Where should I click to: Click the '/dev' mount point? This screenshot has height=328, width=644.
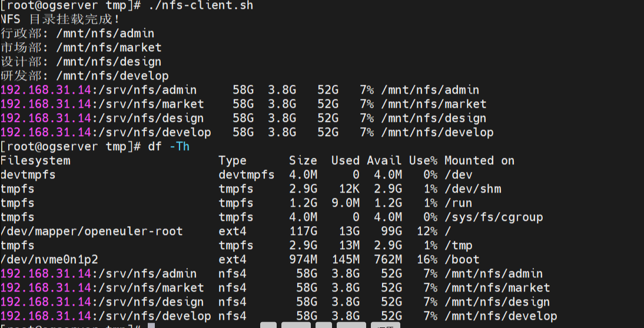(459, 175)
